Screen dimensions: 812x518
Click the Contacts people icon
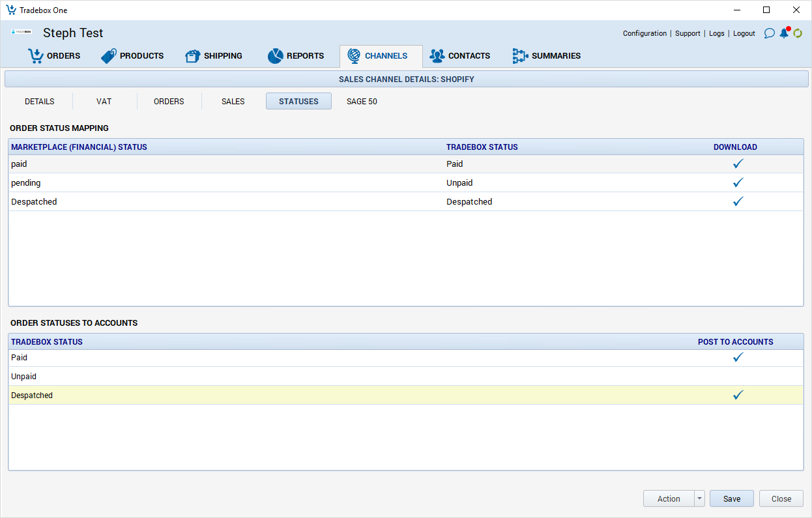point(437,56)
